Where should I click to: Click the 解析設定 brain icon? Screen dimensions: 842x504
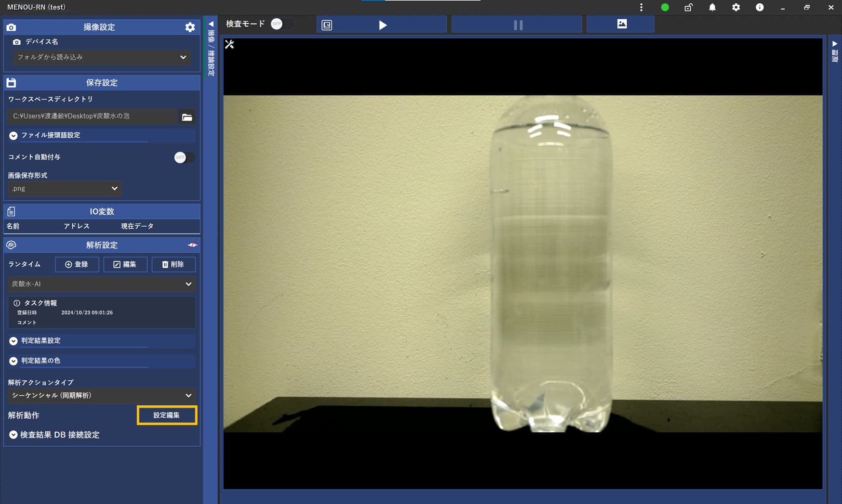pos(11,245)
